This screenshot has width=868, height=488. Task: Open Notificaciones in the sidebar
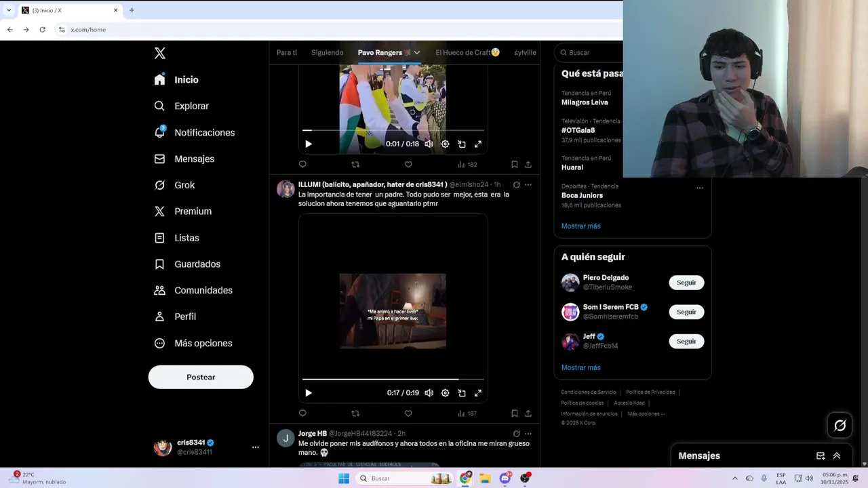pyautogui.click(x=194, y=132)
